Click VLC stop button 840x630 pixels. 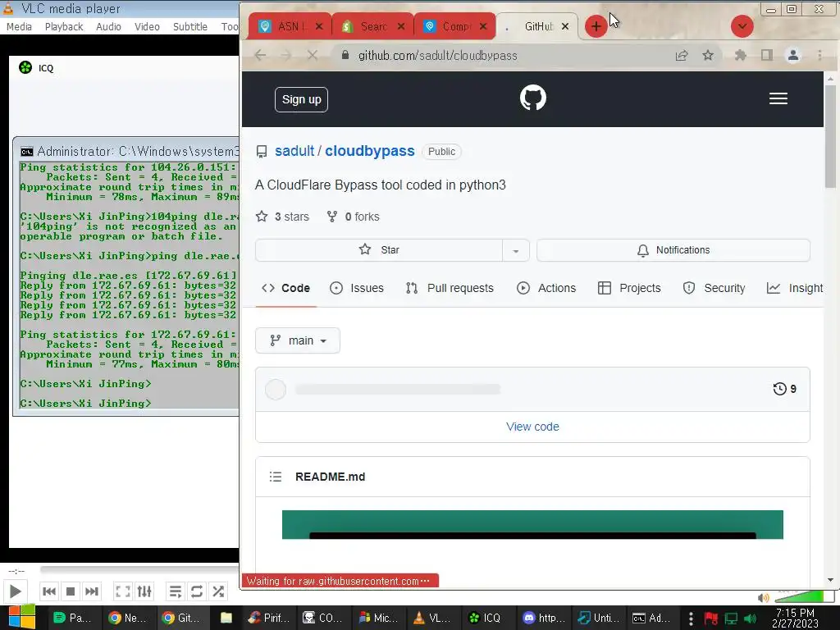coord(71,591)
